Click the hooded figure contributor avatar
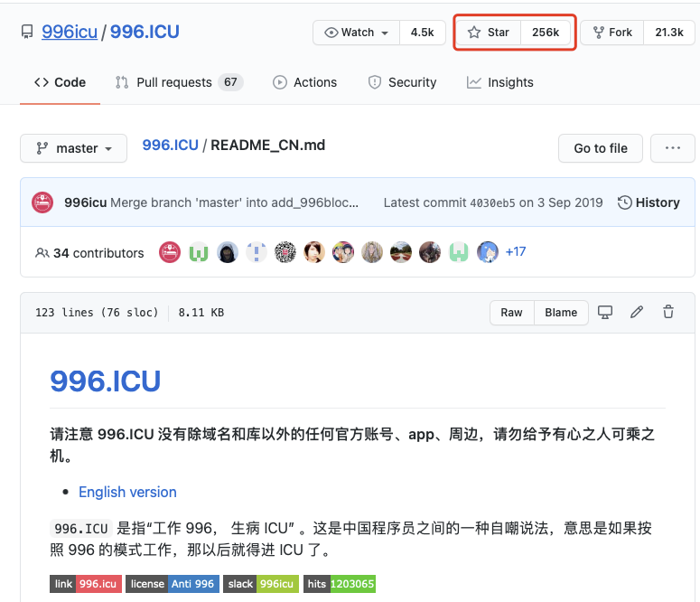 tap(228, 252)
